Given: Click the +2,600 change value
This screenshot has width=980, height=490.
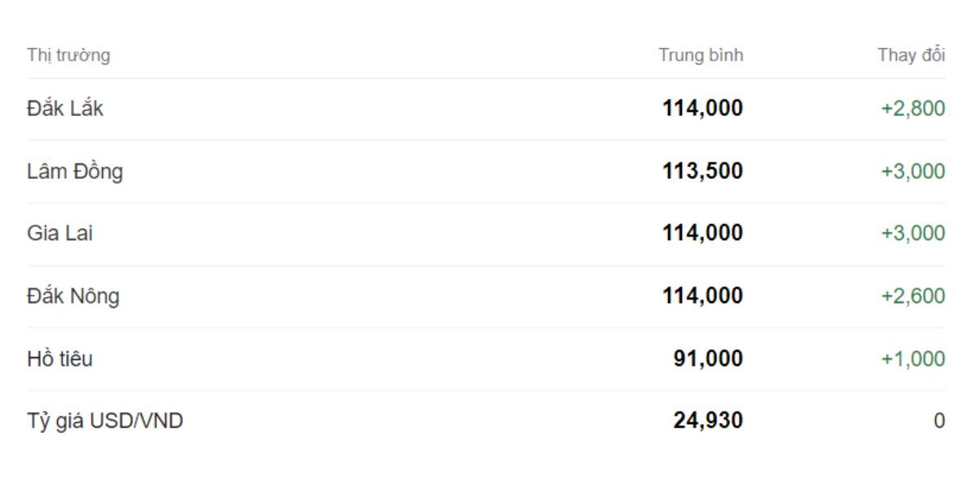Looking at the screenshot, I should point(912,296).
